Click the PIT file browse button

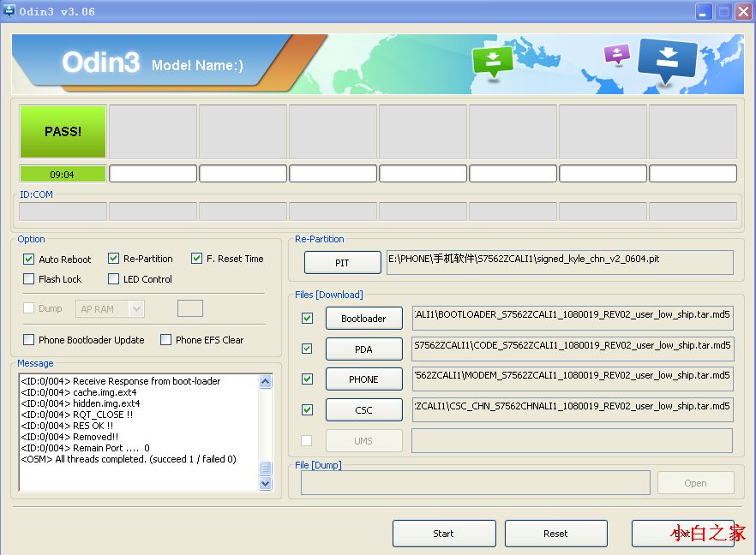coord(342,263)
